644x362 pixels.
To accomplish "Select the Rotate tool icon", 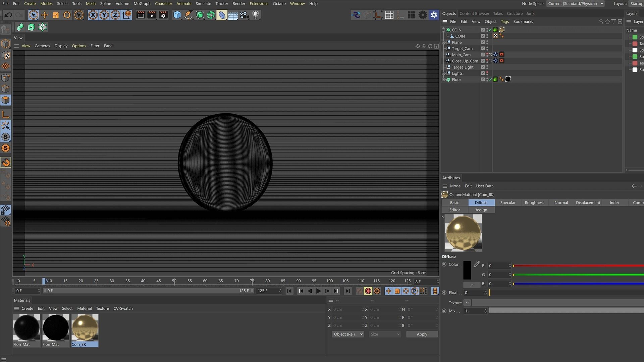I will [x=67, y=15].
